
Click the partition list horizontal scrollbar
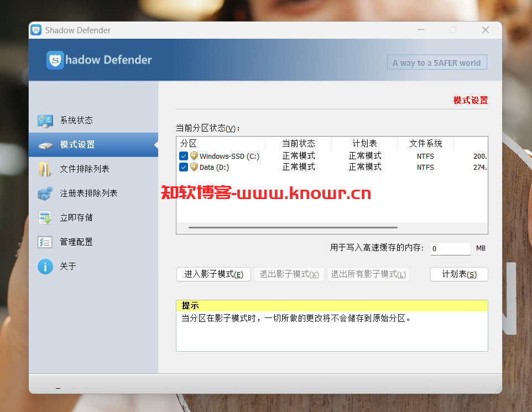point(293,227)
